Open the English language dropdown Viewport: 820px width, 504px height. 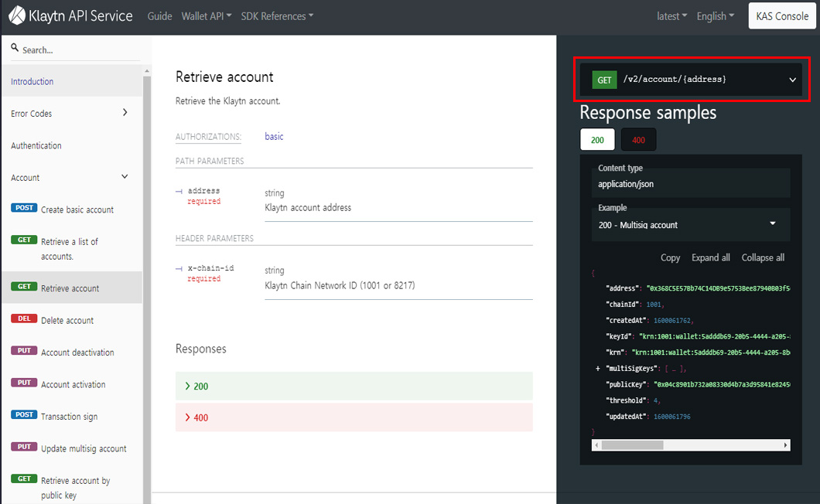(716, 16)
